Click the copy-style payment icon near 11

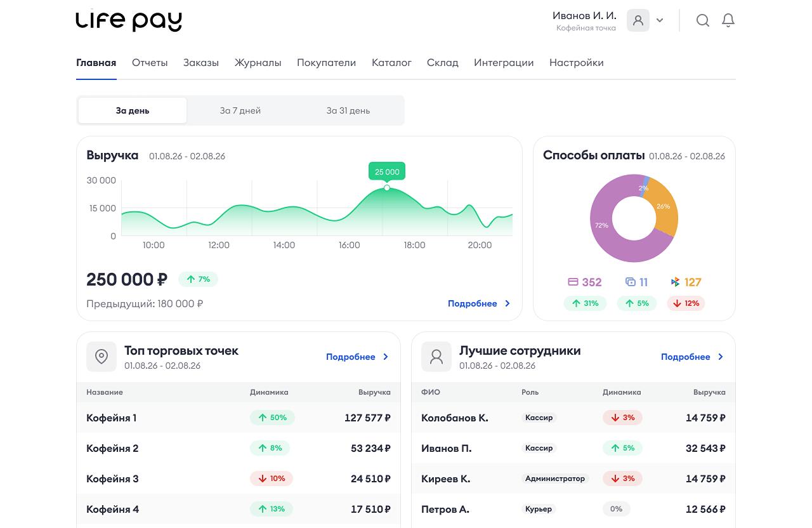pos(631,282)
